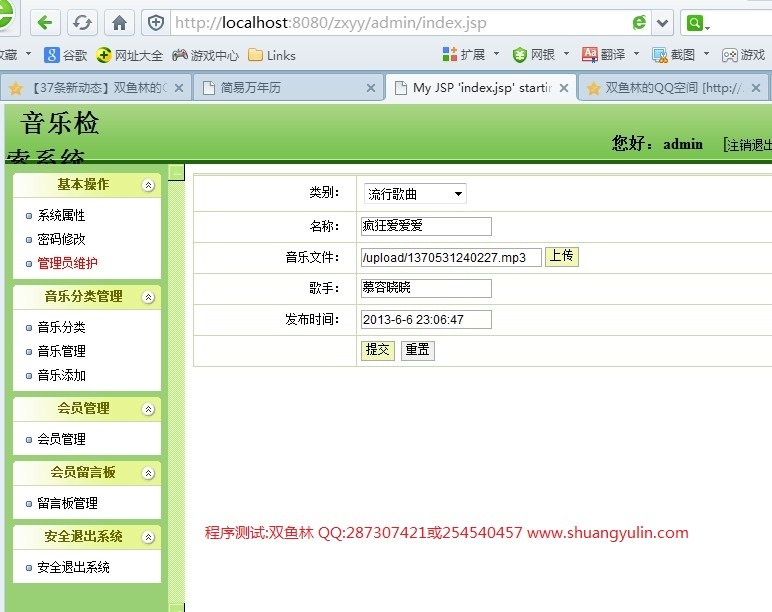
Task: Collapse the 安全退出系统 panel header
Action: tap(148, 537)
